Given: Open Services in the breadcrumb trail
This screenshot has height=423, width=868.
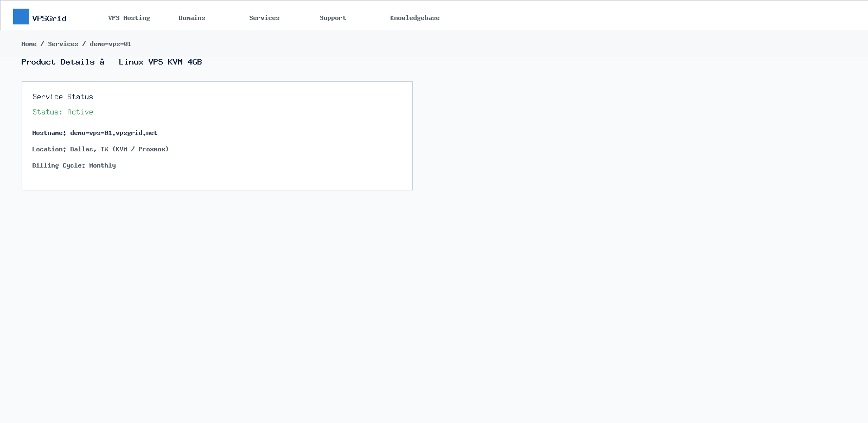Looking at the screenshot, I should (63, 44).
